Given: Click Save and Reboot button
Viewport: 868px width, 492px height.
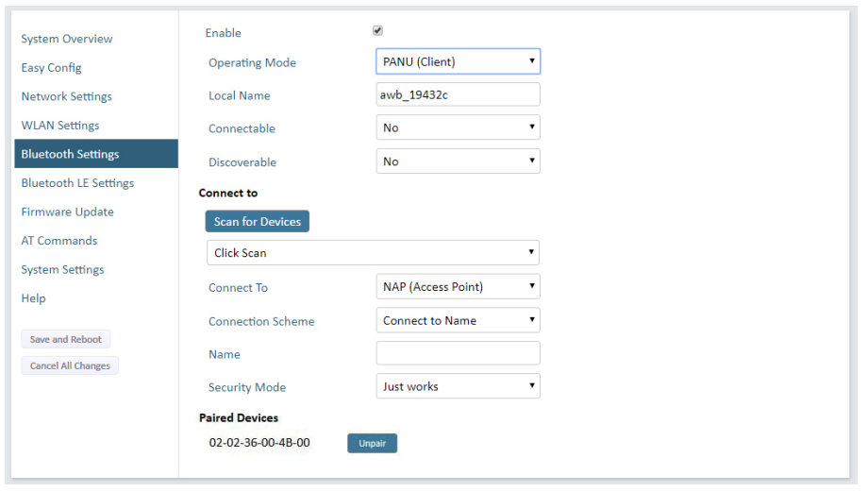Looking at the screenshot, I should (x=66, y=339).
